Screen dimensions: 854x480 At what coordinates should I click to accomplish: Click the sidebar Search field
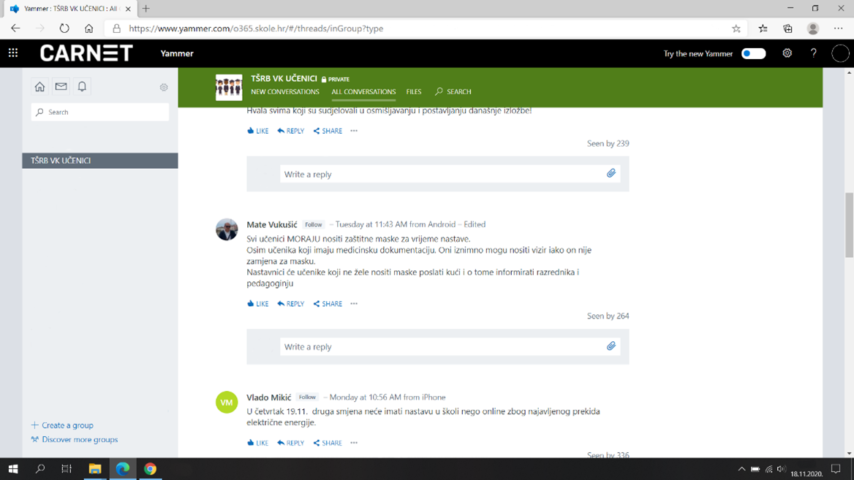[x=100, y=112]
